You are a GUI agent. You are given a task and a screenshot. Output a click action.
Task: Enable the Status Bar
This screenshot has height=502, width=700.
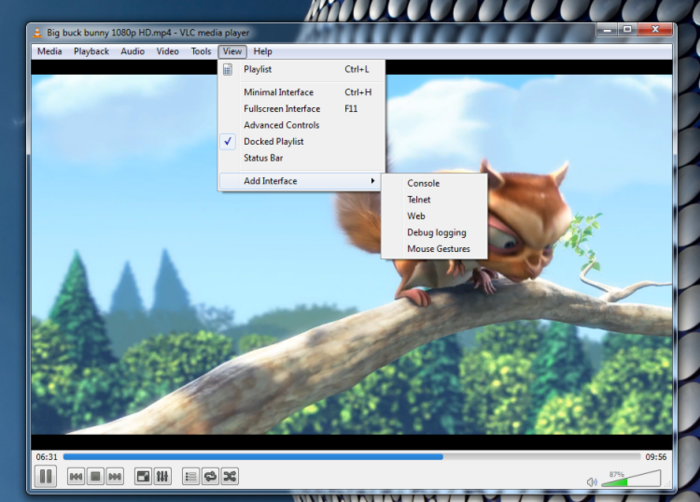(x=302, y=158)
